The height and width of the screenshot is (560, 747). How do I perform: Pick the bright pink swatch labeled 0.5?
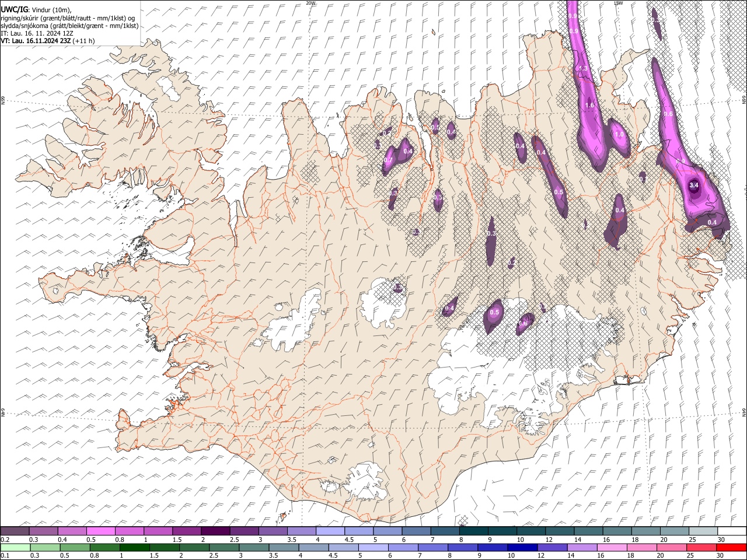[101, 531]
